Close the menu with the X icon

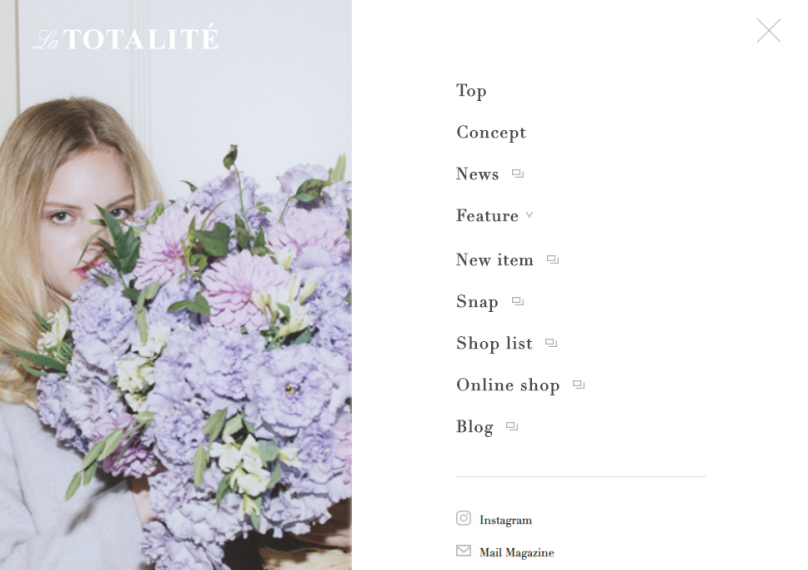[x=769, y=30]
